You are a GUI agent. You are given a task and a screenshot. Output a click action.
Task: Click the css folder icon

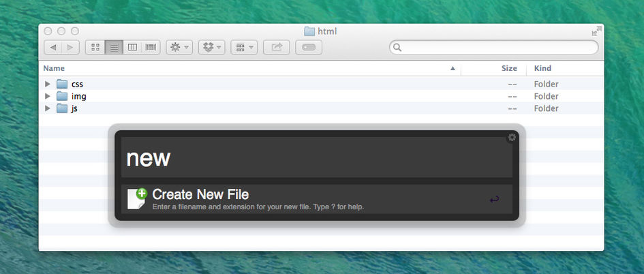point(62,85)
